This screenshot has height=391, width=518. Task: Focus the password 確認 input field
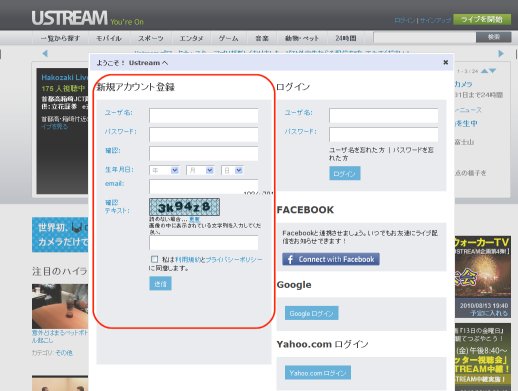click(204, 154)
